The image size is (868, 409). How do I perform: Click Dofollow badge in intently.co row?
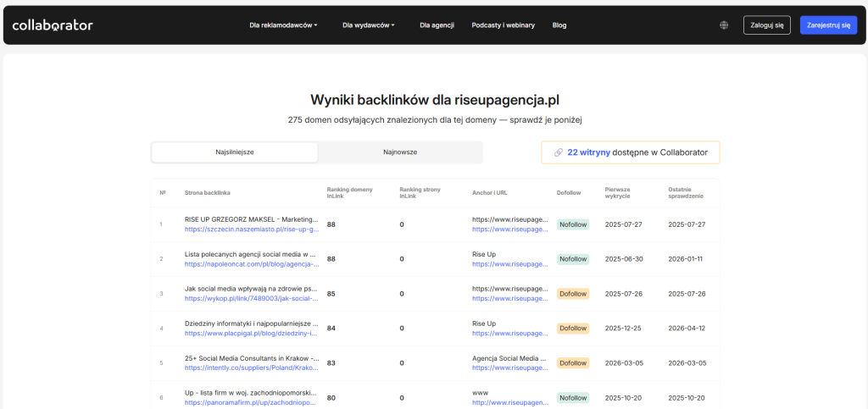click(x=573, y=363)
